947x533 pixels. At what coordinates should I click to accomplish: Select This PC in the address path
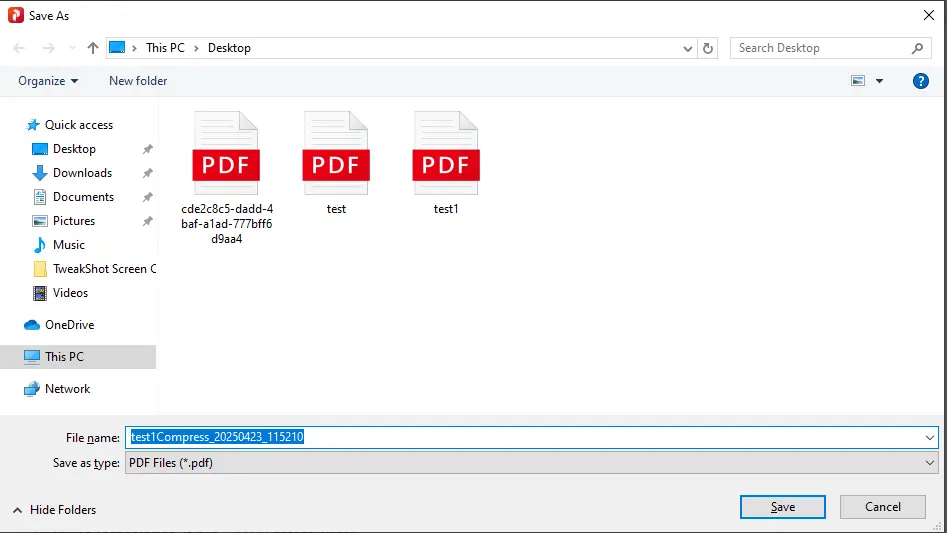tap(165, 48)
